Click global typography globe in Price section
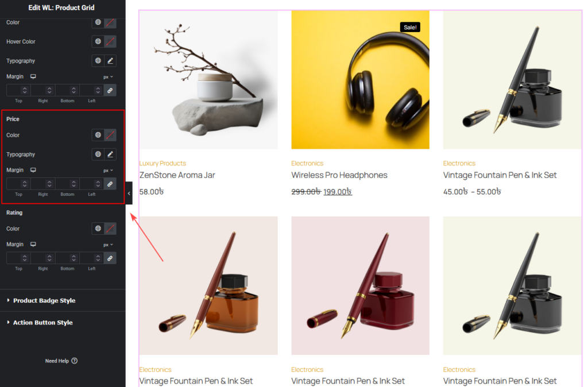The height and width of the screenshot is (387, 588). click(x=98, y=154)
